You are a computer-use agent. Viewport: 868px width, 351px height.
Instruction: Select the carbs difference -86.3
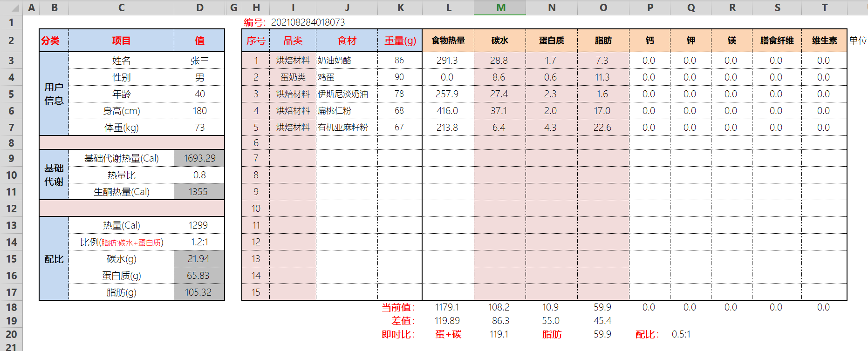499,321
